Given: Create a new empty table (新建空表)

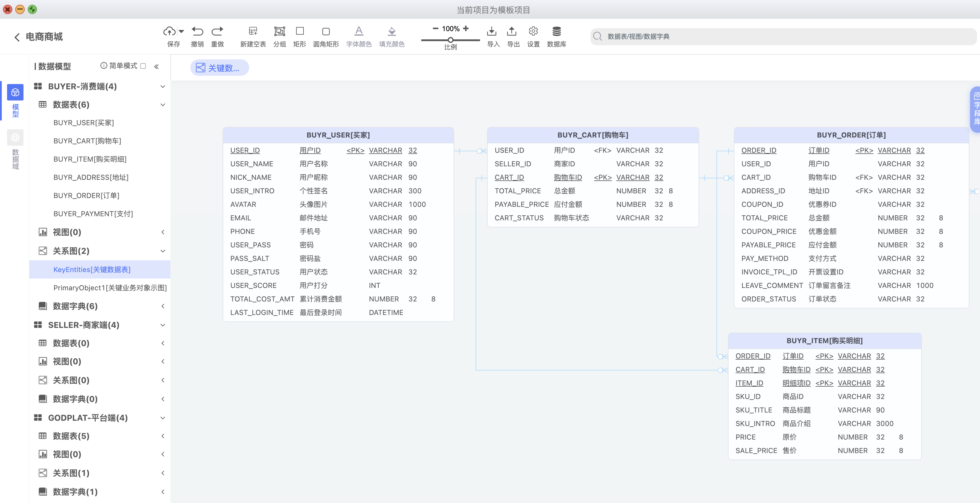Looking at the screenshot, I should [253, 31].
